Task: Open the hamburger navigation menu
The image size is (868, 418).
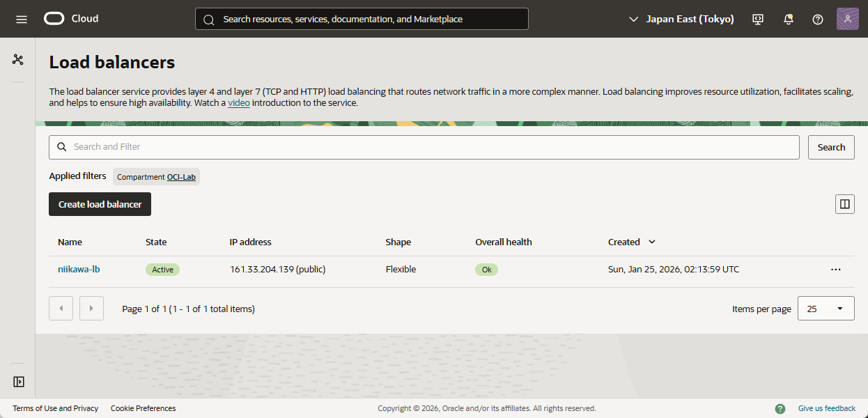Action: tap(22, 19)
